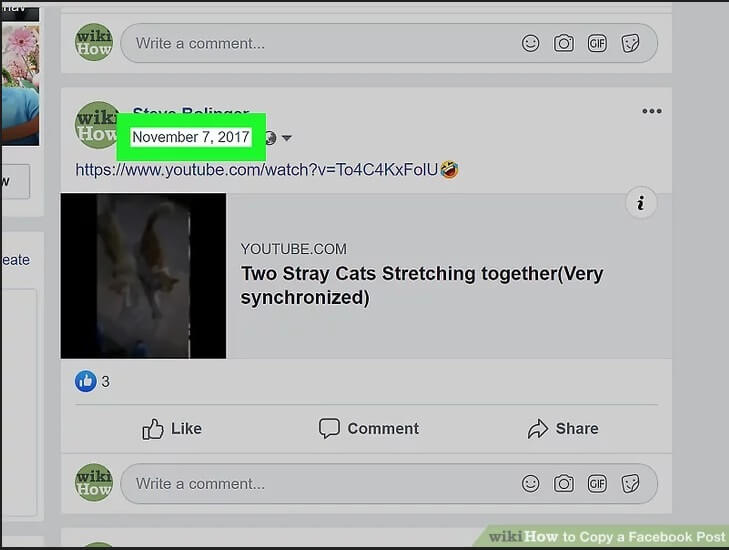
Task: Click the YOUTUBE.COM source label
Action: point(293,249)
